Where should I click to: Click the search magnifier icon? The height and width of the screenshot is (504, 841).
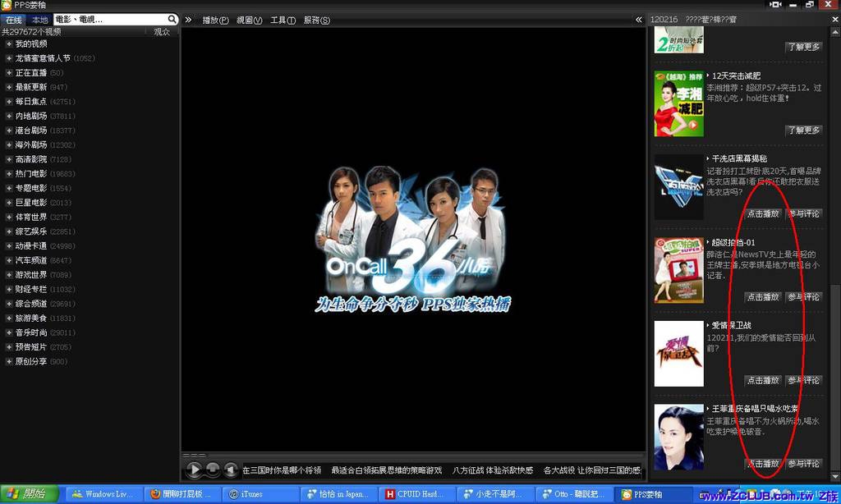pyautogui.click(x=172, y=20)
